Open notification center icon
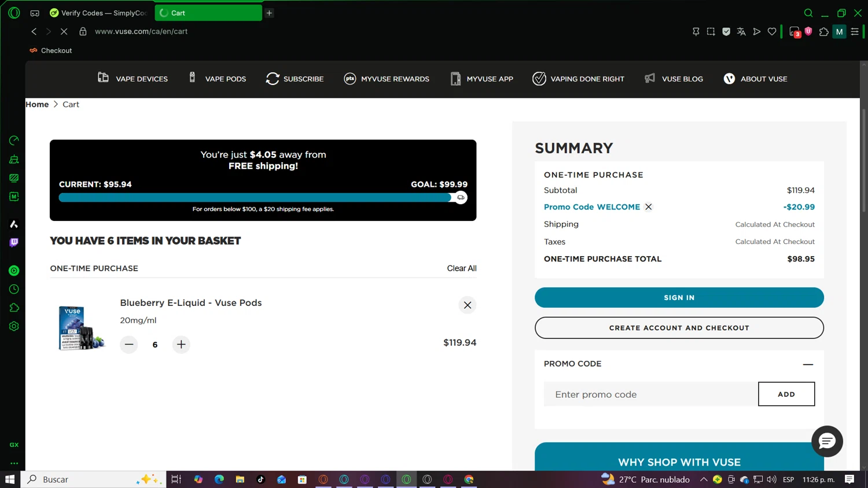This screenshot has width=868, height=488. click(x=849, y=479)
